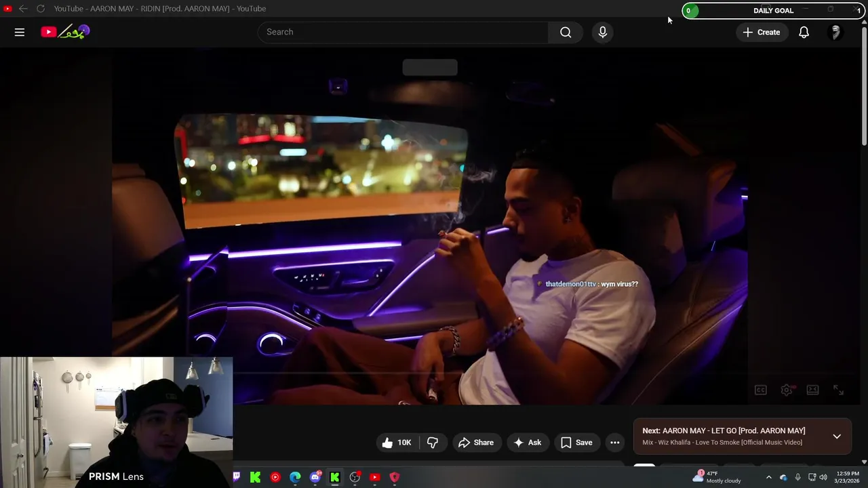Switch to active Kick taskbar window
This screenshot has height=488, width=868.
tap(335, 477)
